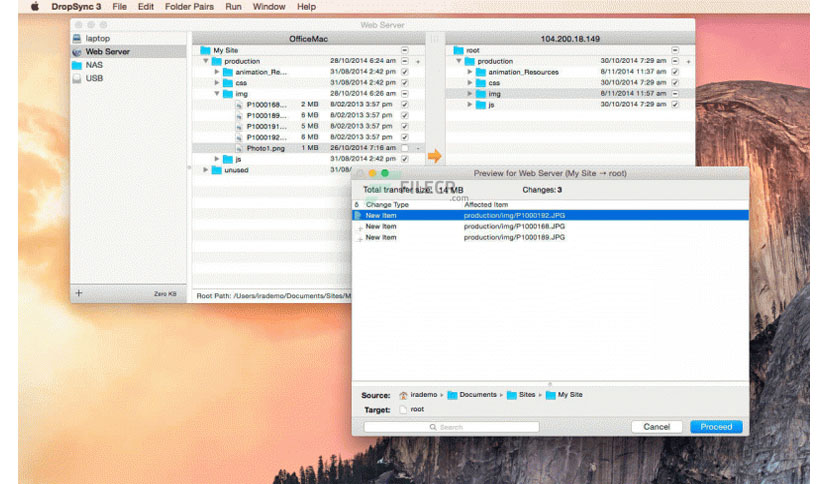Select the production/img/P1000168.JPG change row

(550, 227)
